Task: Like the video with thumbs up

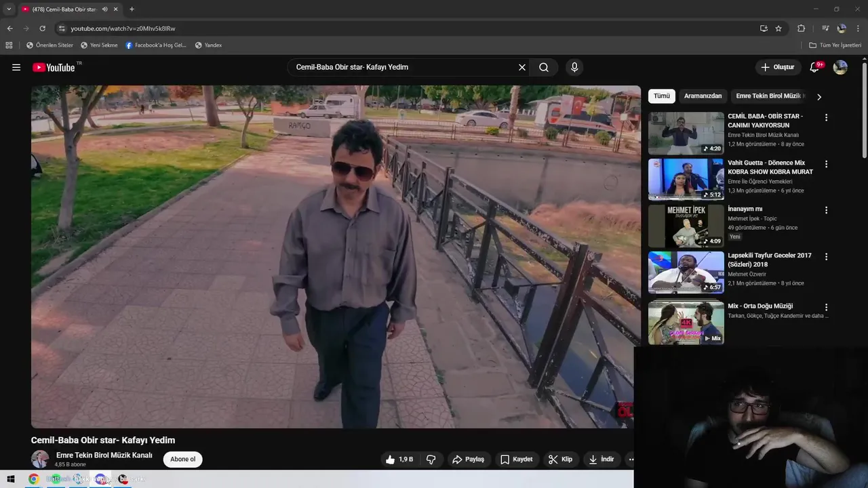Action: pyautogui.click(x=399, y=460)
